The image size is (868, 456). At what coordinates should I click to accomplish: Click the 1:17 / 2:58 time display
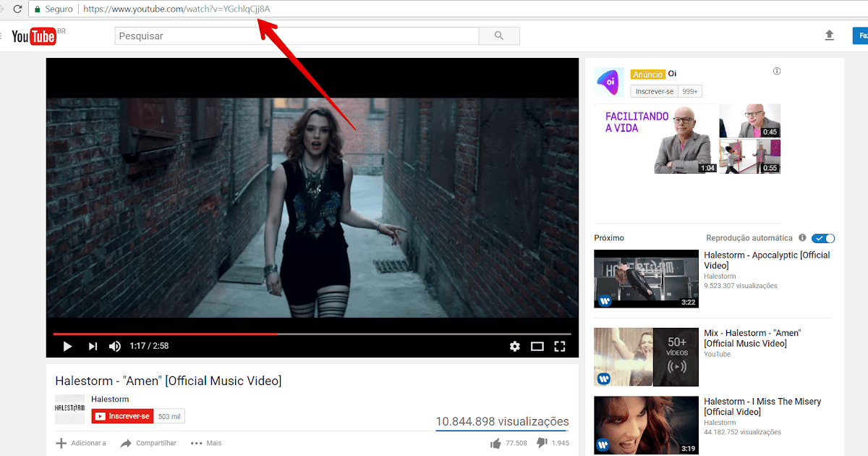point(149,346)
